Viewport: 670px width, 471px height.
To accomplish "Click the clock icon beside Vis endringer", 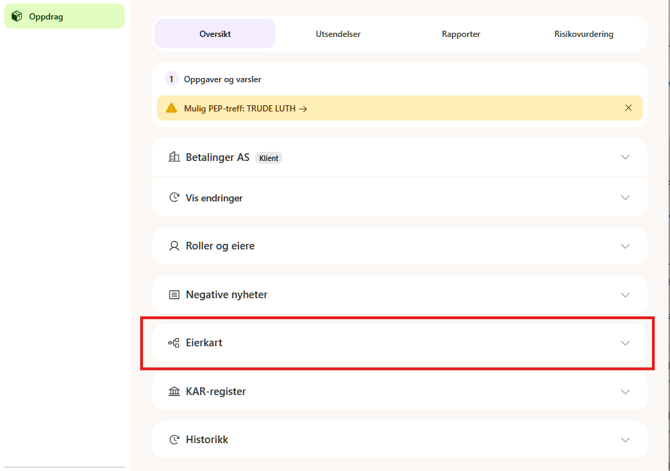I will click(174, 197).
